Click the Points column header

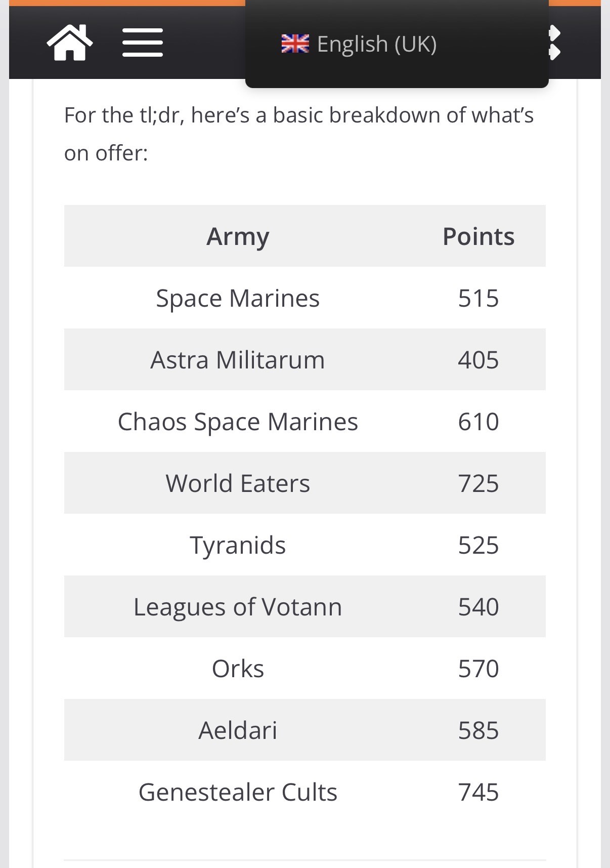[x=478, y=236]
